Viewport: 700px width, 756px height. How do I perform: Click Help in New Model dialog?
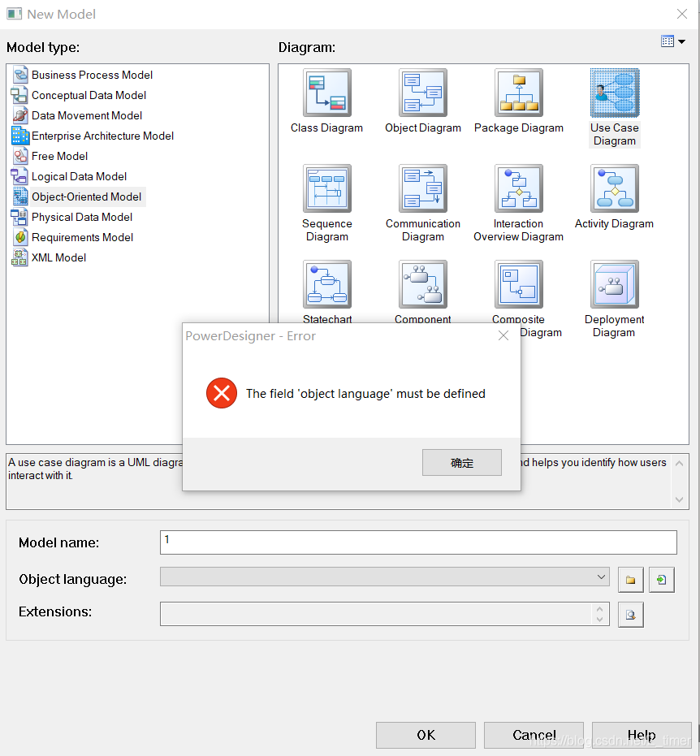(x=642, y=735)
